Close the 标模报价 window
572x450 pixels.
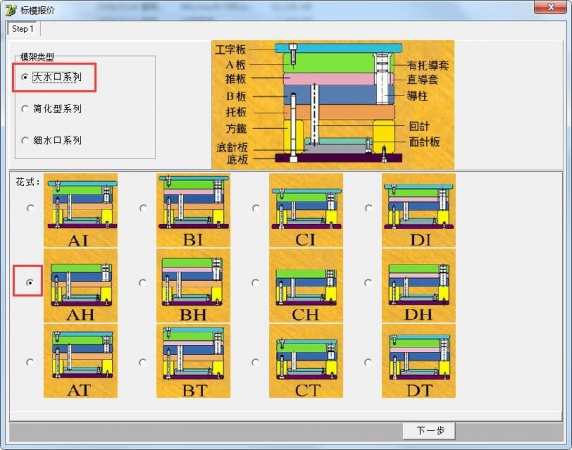pos(550,7)
